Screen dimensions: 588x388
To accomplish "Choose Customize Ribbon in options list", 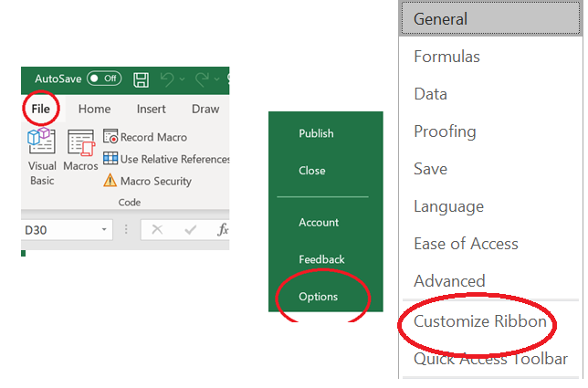I will (x=480, y=321).
